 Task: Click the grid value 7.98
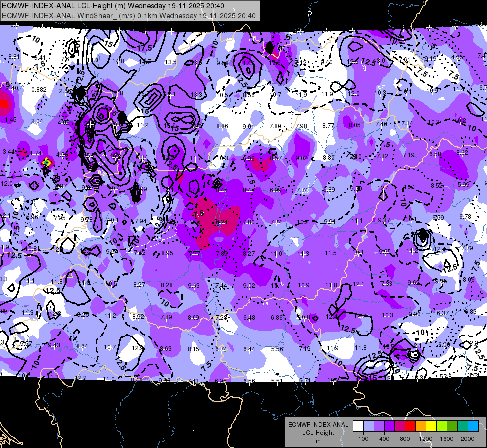(x=301, y=126)
